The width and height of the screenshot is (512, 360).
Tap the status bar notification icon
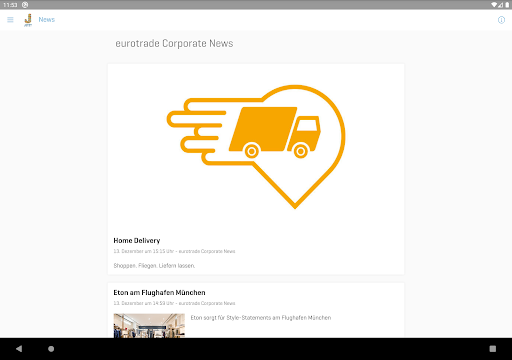coord(25,5)
